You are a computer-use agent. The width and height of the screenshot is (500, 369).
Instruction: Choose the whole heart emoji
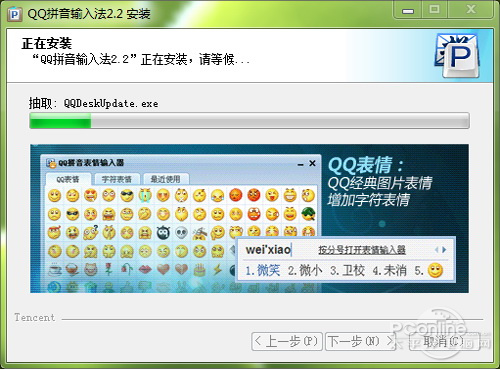(x=163, y=269)
